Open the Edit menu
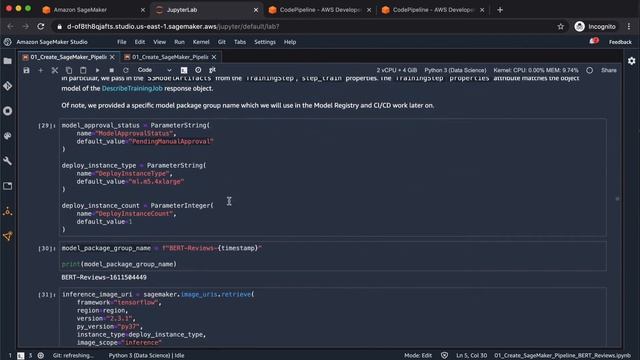 [x=140, y=42]
